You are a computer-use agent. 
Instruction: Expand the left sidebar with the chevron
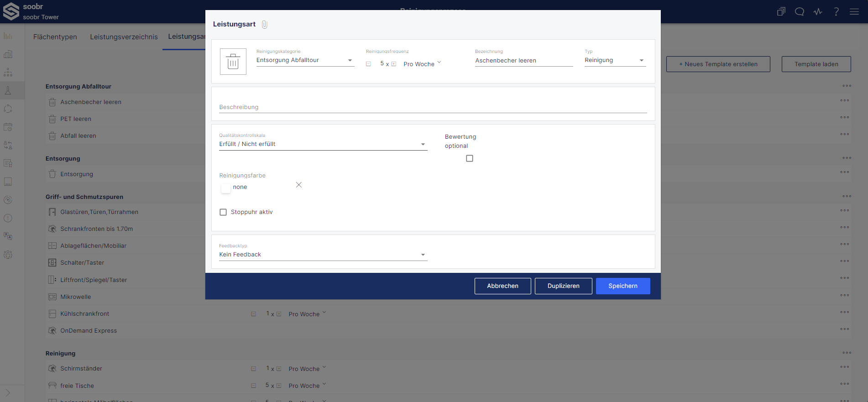tap(8, 393)
